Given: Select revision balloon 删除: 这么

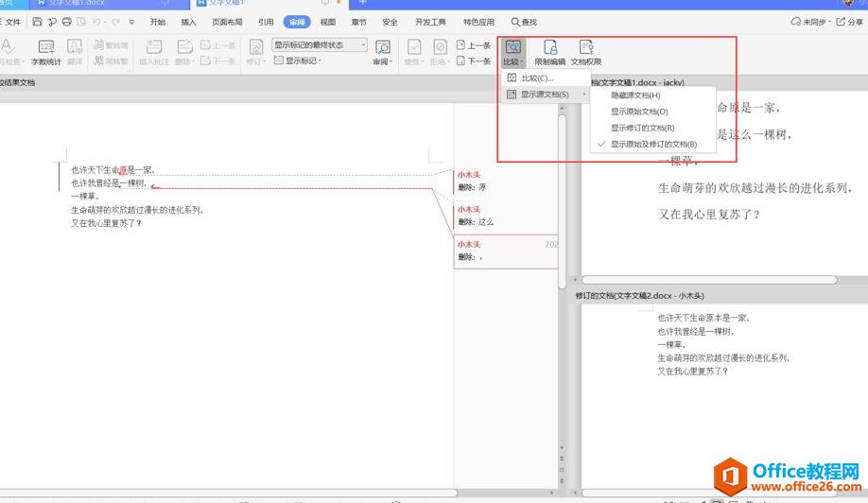Looking at the screenshot, I should (x=506, y=217).
